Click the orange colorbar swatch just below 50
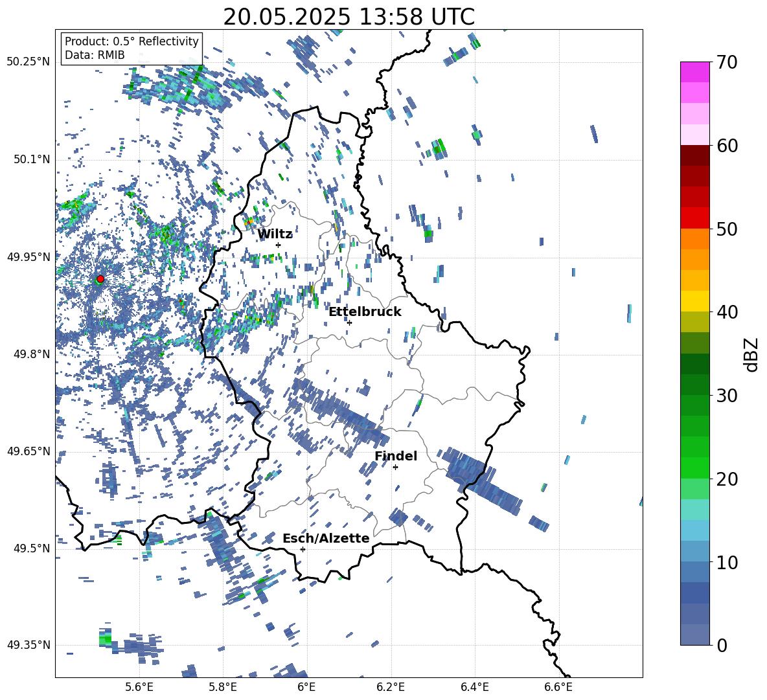Viewport: 767px width, 700px height. point(694,238)
